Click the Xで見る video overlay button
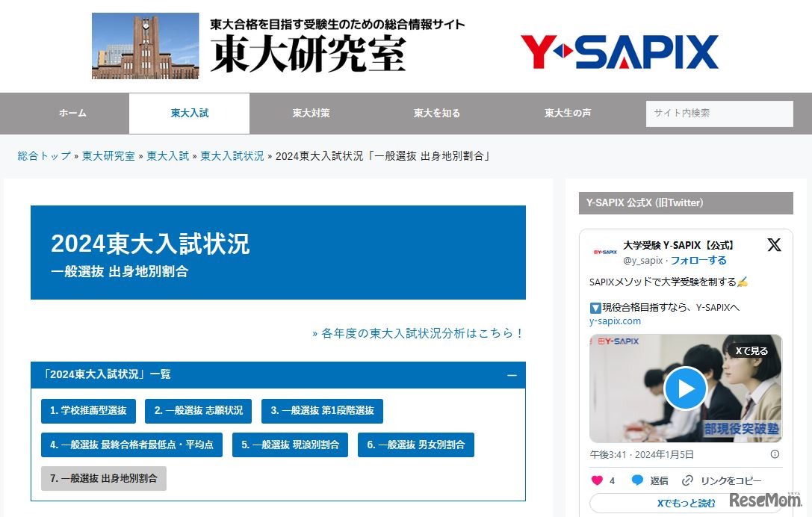Image resolution: width=812 pixels, height=517 pixels. point(751,351)
